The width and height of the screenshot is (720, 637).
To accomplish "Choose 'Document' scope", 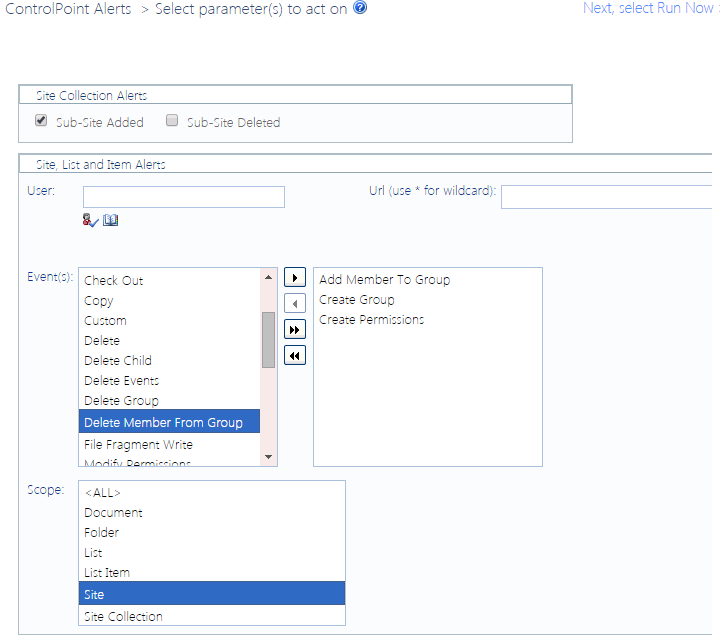I will point(212,513).
